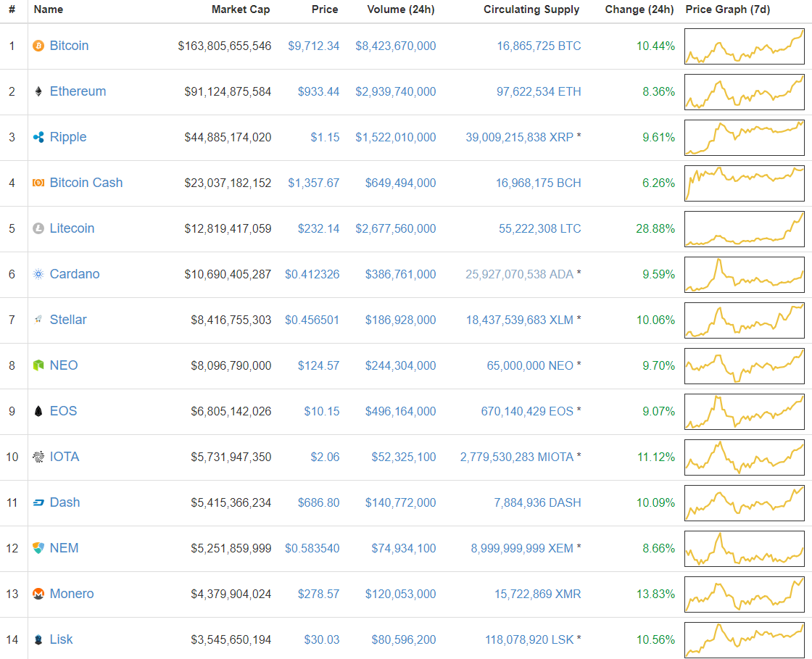Image resolution: width=812 pixels, height=659 pixels.
Task: Open Stellar's 7d price graph
Action: tap(744, 320)
